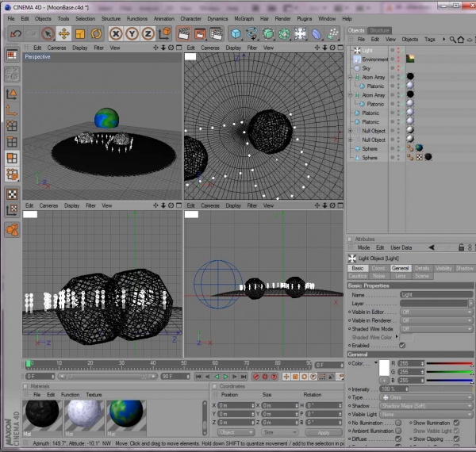476x452 pixels.
Task: Switch to the General attribute tab
Action: (400, 268)
